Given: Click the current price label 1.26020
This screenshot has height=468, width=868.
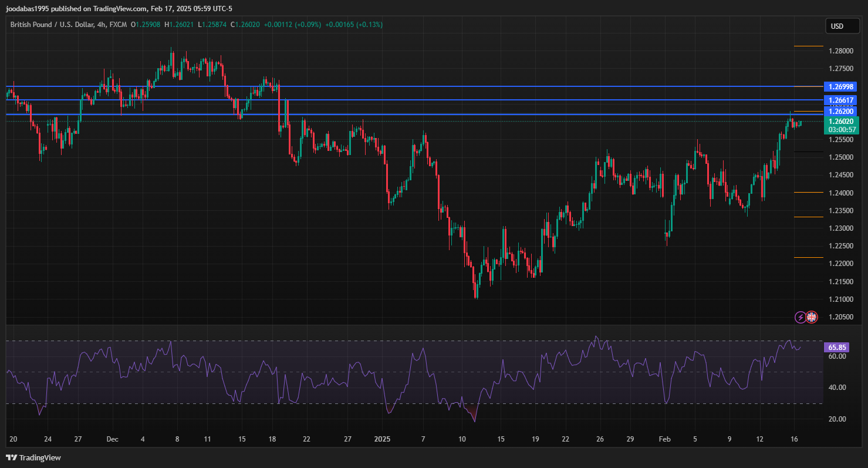Looking at the screenshot, I should [x=842, y=121].
